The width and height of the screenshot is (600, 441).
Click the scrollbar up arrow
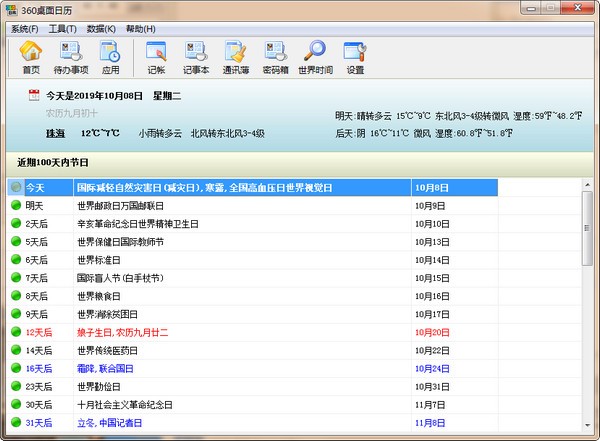point(590,185)
